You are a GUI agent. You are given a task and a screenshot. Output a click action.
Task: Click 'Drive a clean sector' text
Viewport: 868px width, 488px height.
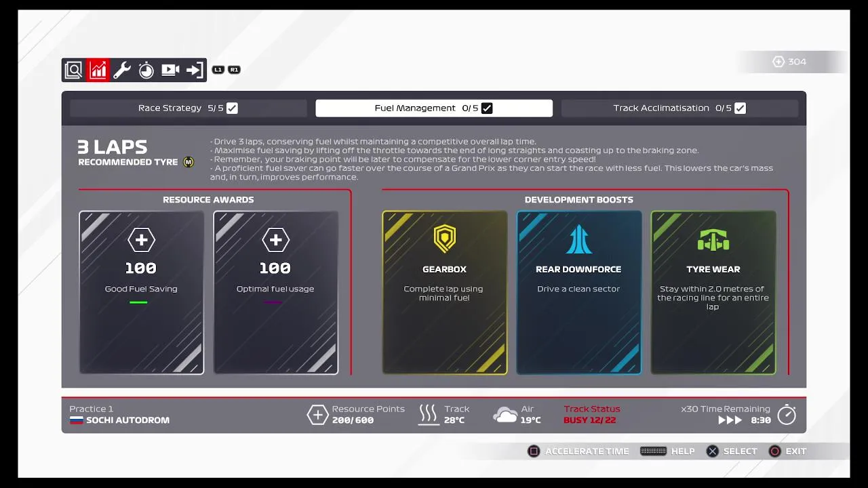pos(578,289)
